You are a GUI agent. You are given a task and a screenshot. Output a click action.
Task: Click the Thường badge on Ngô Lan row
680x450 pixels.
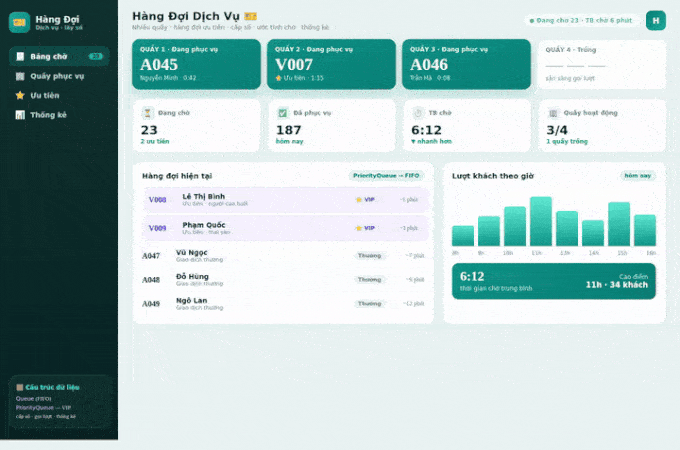(x=369, y=303)
